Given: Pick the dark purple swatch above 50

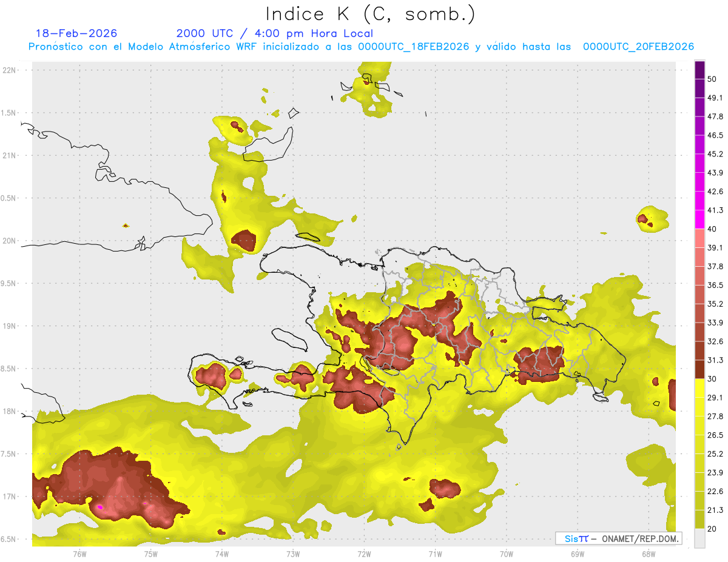Looking at the screenshot, I should 699,70.
